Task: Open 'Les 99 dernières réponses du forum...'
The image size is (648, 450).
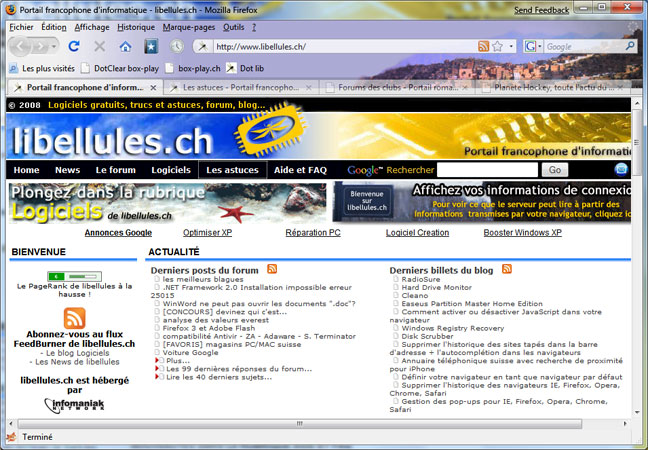Action: (239, 369)
